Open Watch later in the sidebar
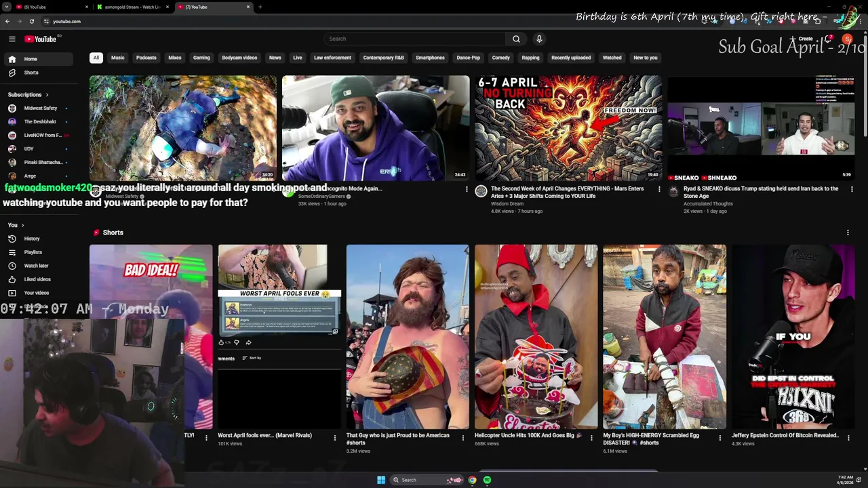Screen dimensions: 868x488 [38, 266]
